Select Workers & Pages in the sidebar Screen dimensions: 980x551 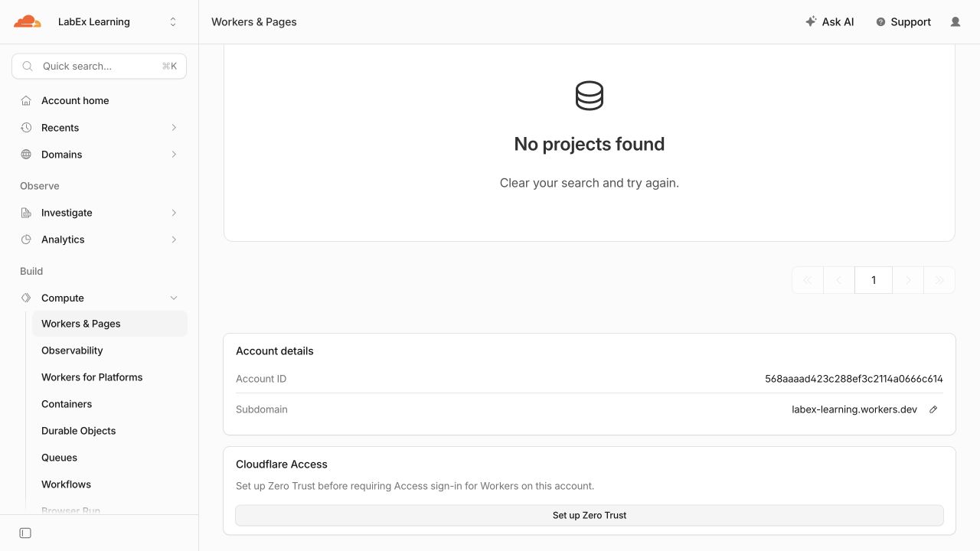click(109, 324)
